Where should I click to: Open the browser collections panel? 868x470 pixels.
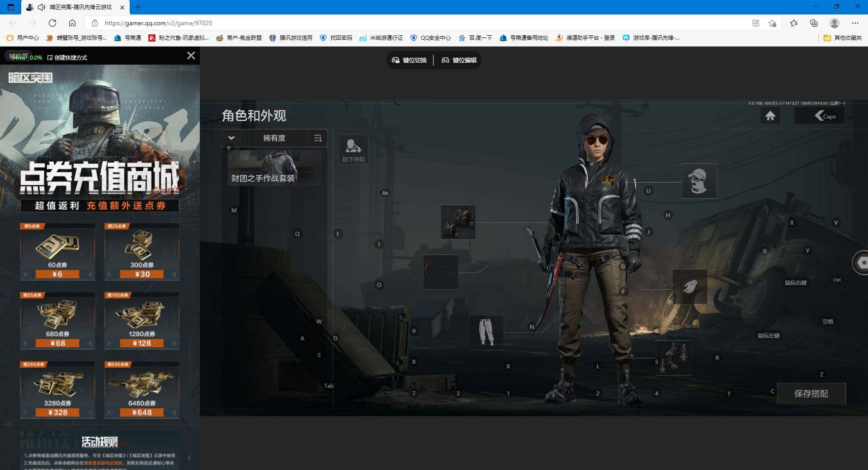pos(814,23)
